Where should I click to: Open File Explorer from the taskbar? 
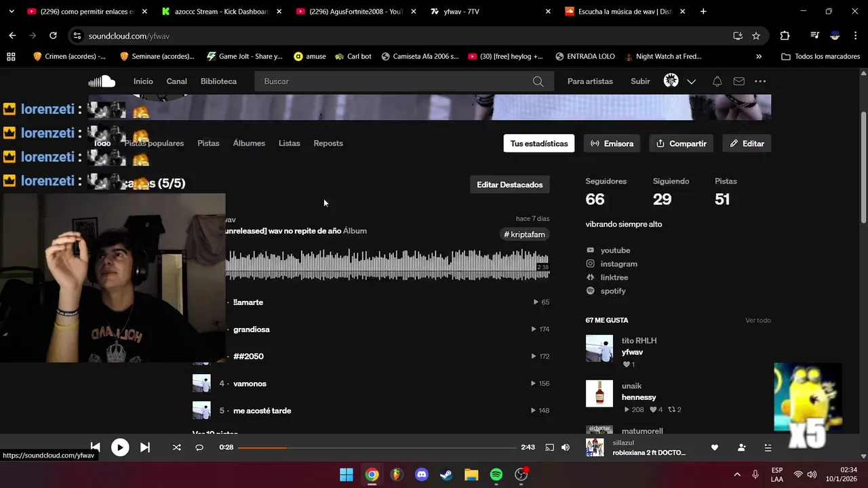click(x=471, y=474)
